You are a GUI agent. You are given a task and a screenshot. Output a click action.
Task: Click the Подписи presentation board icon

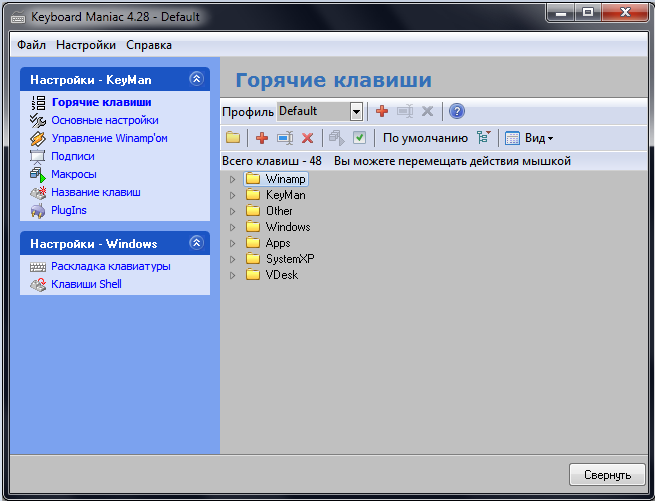[38, 156]
